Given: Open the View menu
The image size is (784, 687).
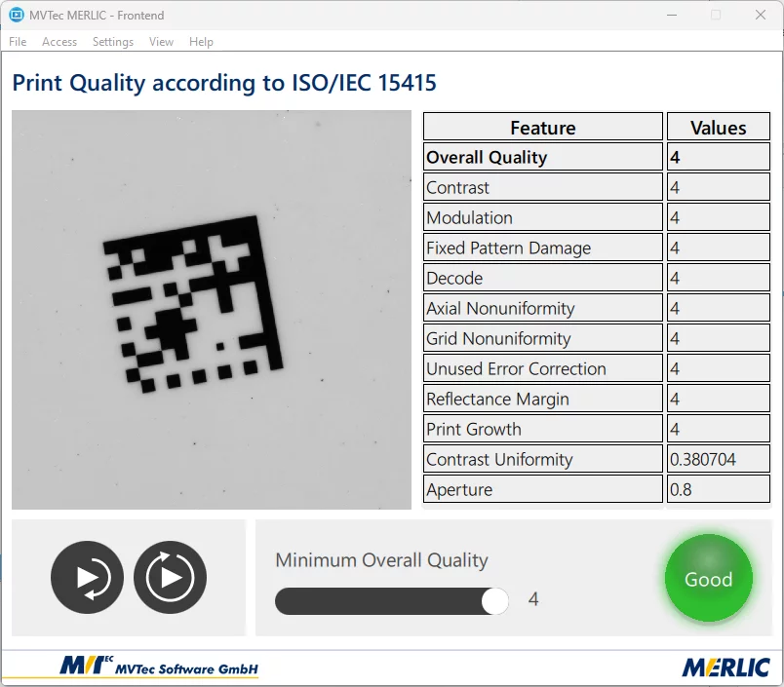Looking at the screenshot, I should 162,42.
